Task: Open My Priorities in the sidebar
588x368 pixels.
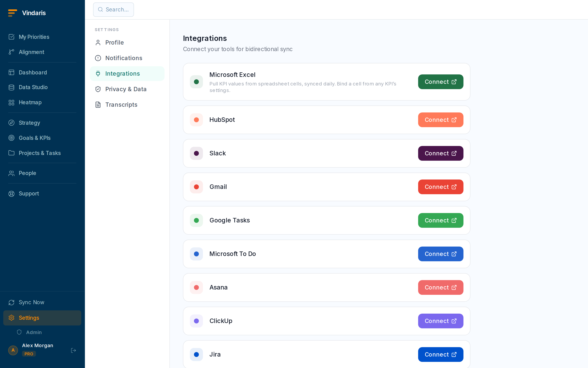Action: point(42,37)
